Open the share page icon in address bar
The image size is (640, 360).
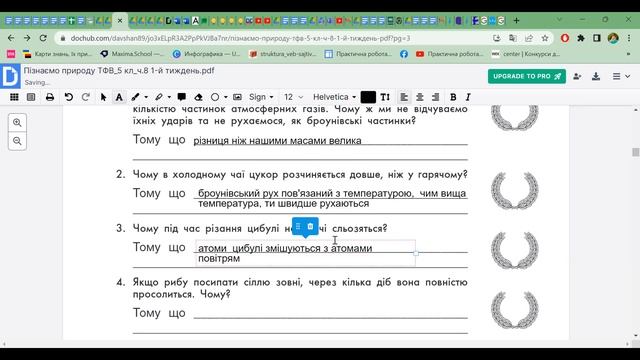(529, 38)
